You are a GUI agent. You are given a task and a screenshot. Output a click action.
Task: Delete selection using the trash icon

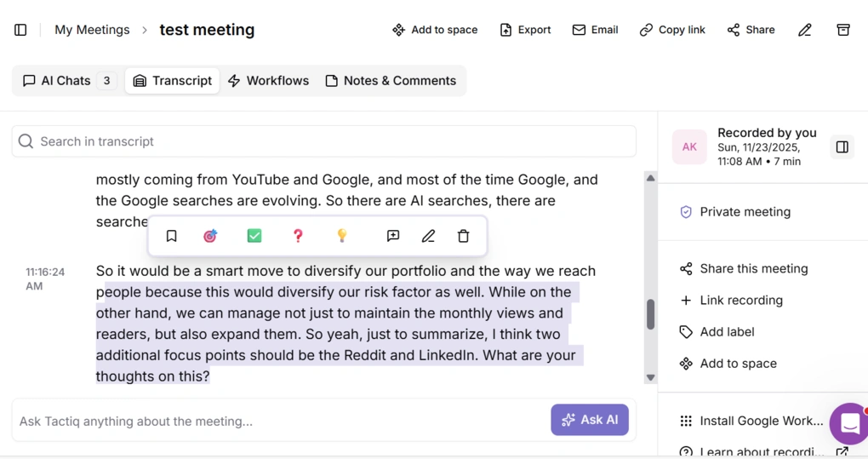click(x=463, y=236)
